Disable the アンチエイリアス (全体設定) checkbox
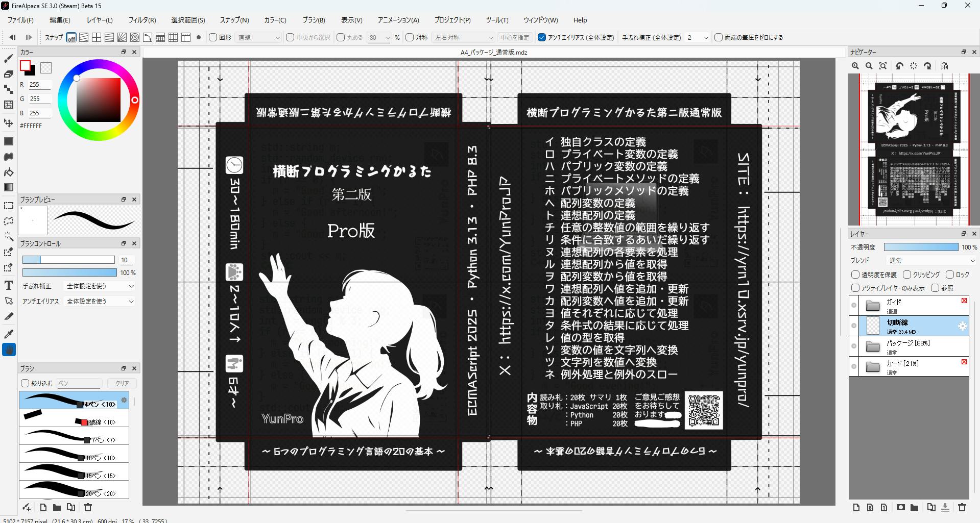The width and height of the screenshot is (980, 523). tap(542, 37)
